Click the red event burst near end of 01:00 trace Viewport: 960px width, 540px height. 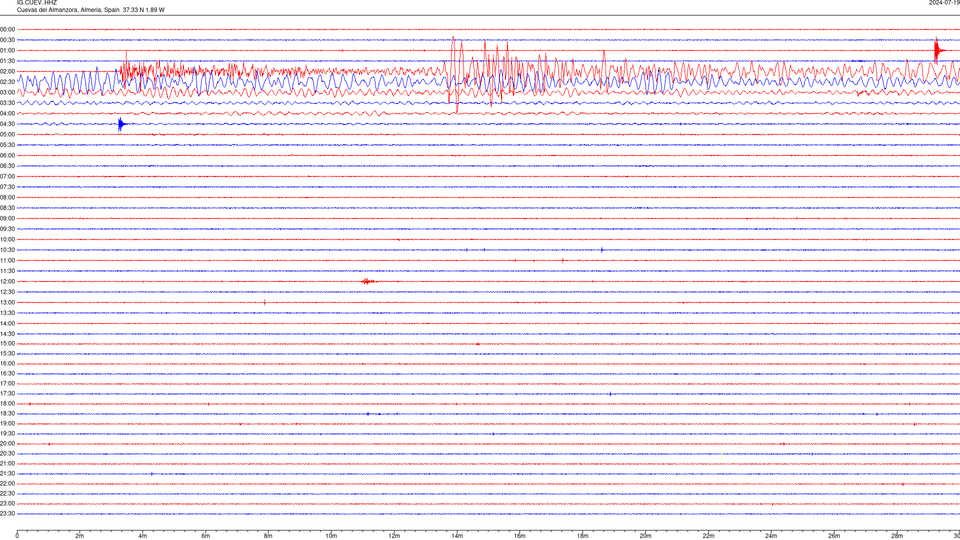(x=937, y=50)
